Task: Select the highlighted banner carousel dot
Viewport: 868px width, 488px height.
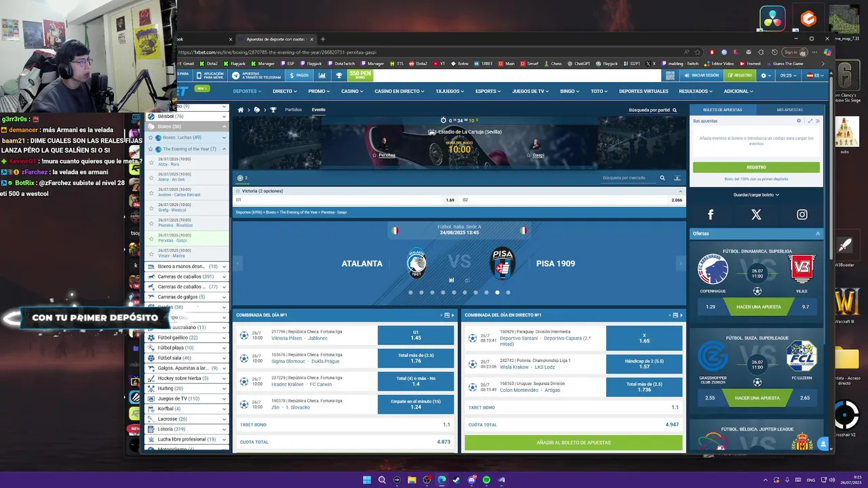Action: [497, 293]
